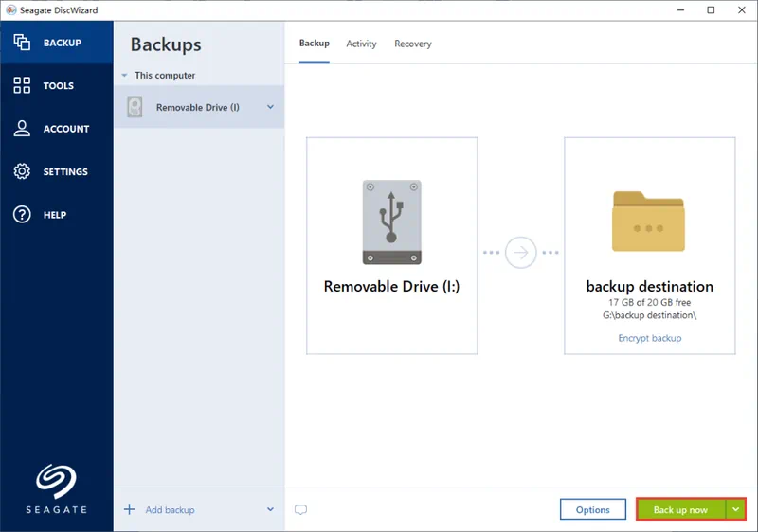Viewport: 758px width, 532px height.
Task: Click the Options button
Action: tap(592, 510)
